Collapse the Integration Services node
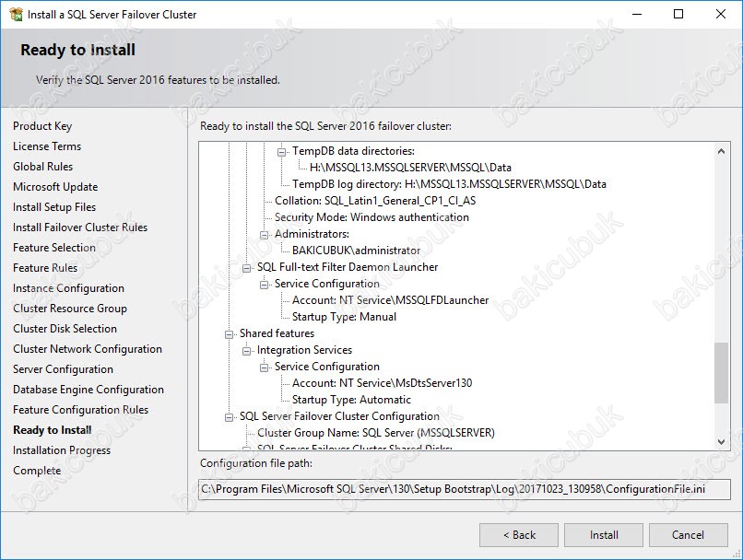The height and width of the screenshot is (560, 743). (246, 351)
